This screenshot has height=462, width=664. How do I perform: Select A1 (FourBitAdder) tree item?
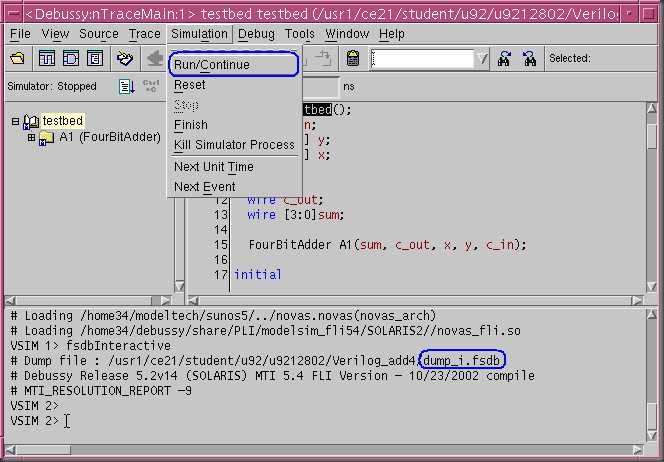tap(110, 137)
